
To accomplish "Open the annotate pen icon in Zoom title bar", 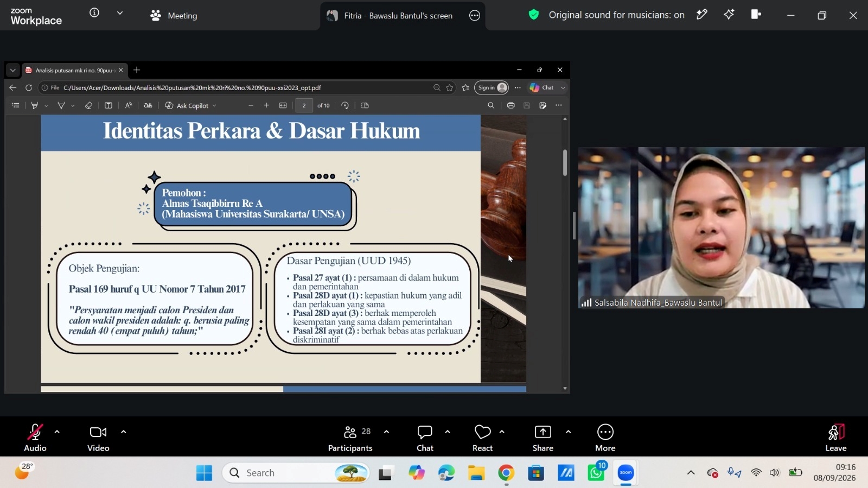I will [x=702, y=15].
